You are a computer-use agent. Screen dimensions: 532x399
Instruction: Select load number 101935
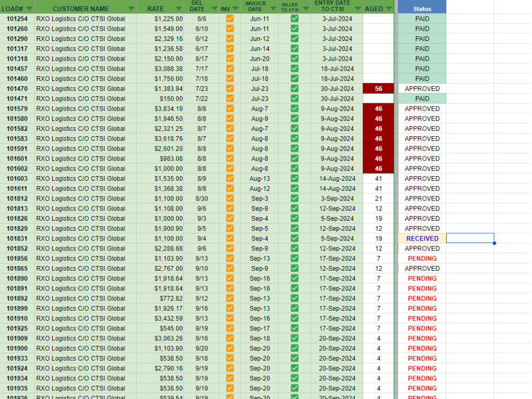point(17,388)
